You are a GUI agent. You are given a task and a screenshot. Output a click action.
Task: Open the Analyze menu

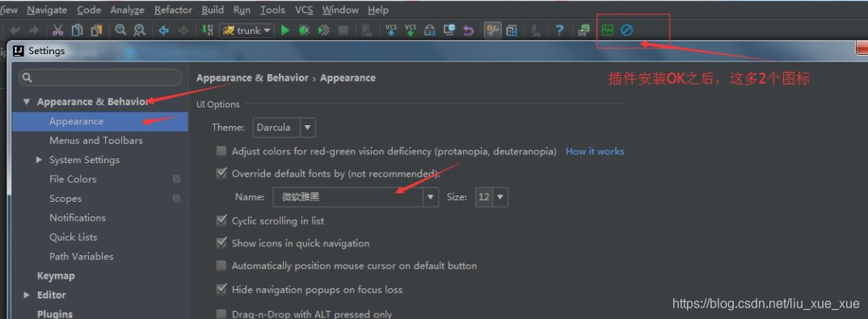point(128,10)
